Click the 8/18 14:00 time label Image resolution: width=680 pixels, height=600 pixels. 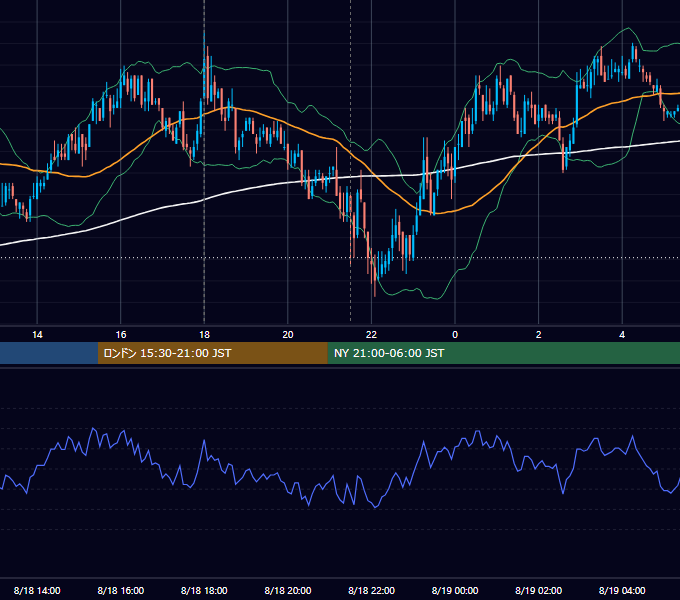point(37,590)
